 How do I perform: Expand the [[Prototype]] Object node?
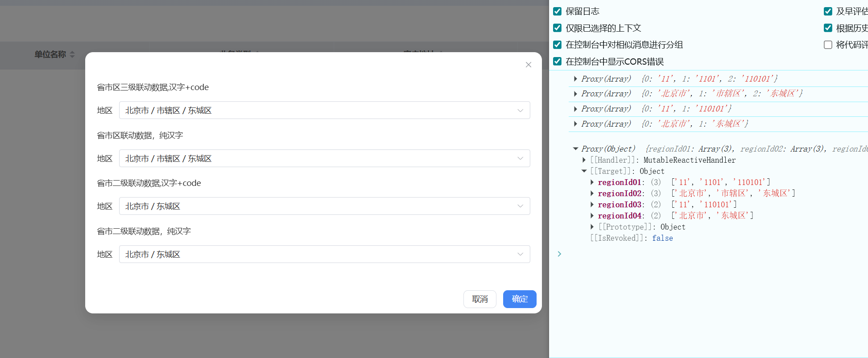[x=592, y=227]
